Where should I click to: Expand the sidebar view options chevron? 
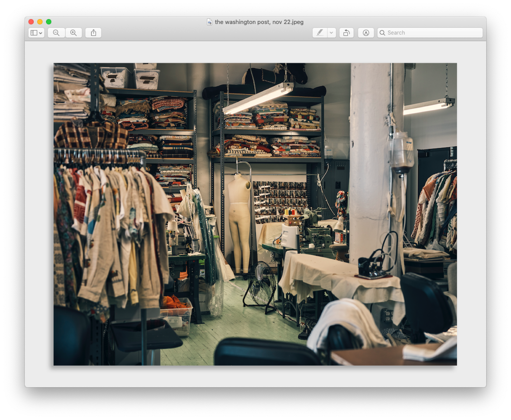point(41,33)
